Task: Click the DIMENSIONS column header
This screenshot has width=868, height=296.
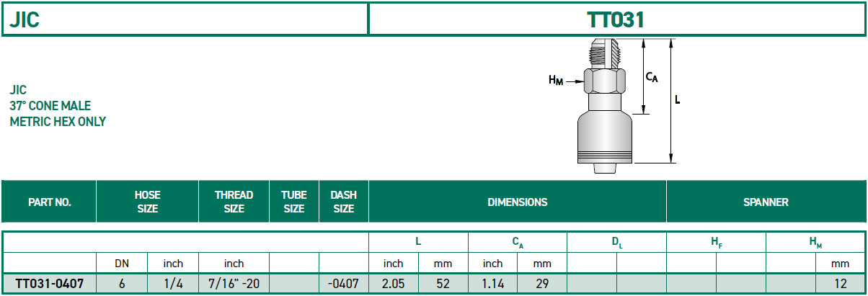Action: tap(518, 202)
